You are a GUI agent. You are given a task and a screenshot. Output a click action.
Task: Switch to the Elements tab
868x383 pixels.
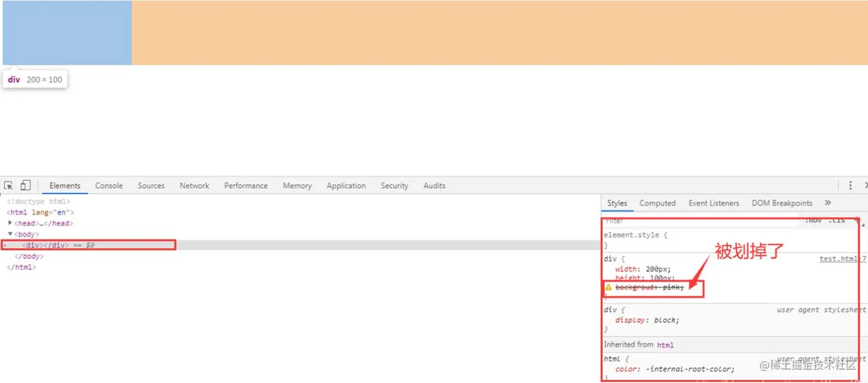65,186
